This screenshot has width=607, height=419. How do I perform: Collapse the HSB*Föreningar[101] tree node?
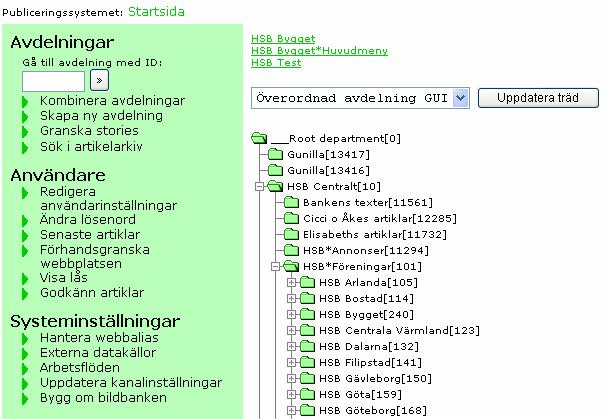click(275, 266)
